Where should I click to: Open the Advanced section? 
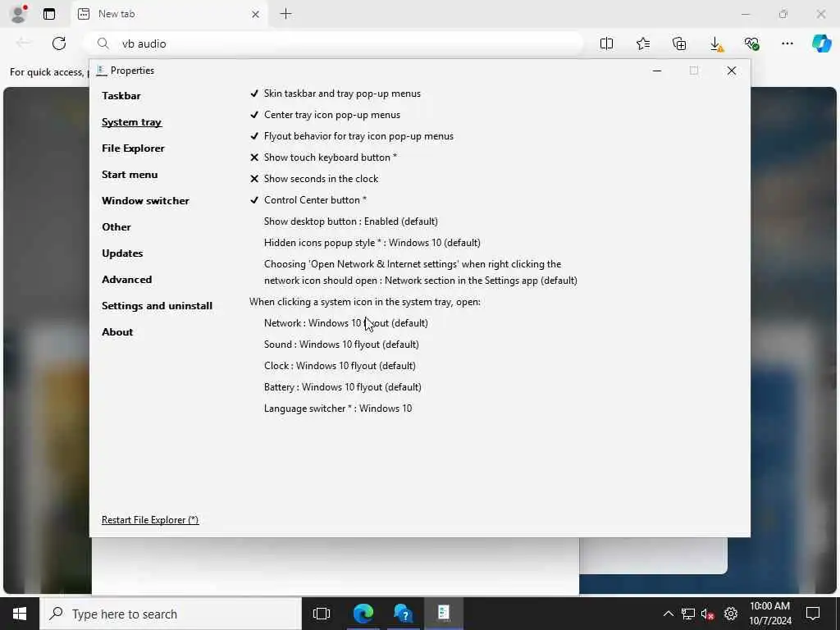[127, 280]
